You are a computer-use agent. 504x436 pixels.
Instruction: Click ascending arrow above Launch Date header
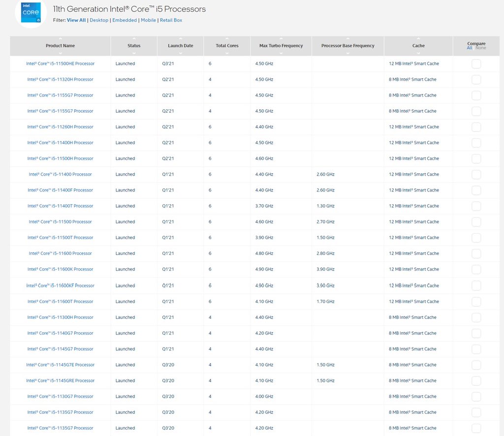click(180, 39)
